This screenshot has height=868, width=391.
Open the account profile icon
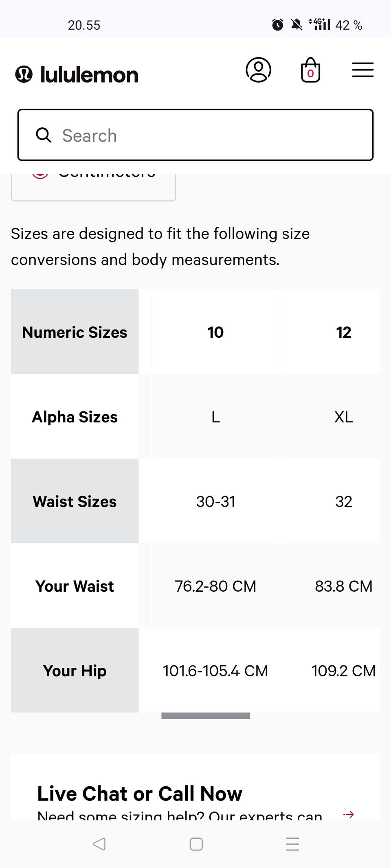[258, 70]
